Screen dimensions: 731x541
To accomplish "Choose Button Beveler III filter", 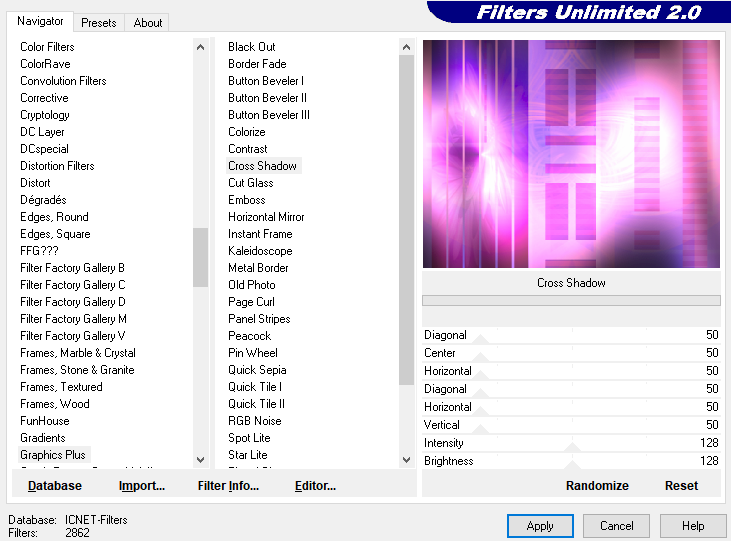I will [x=269, y=115].
